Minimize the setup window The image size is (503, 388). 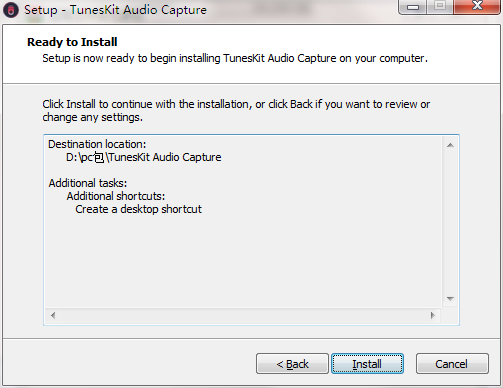click(x=413, y=7)
